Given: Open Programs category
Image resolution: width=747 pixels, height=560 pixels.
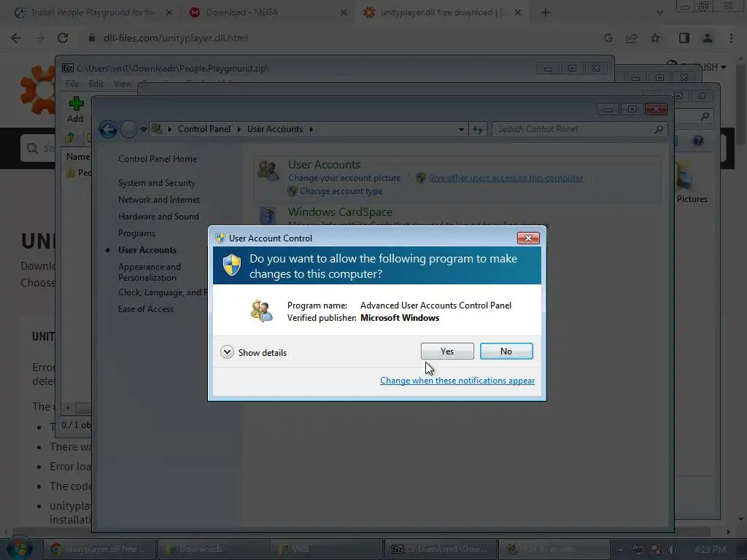Looking at the screenshot, I should (136, 233).
